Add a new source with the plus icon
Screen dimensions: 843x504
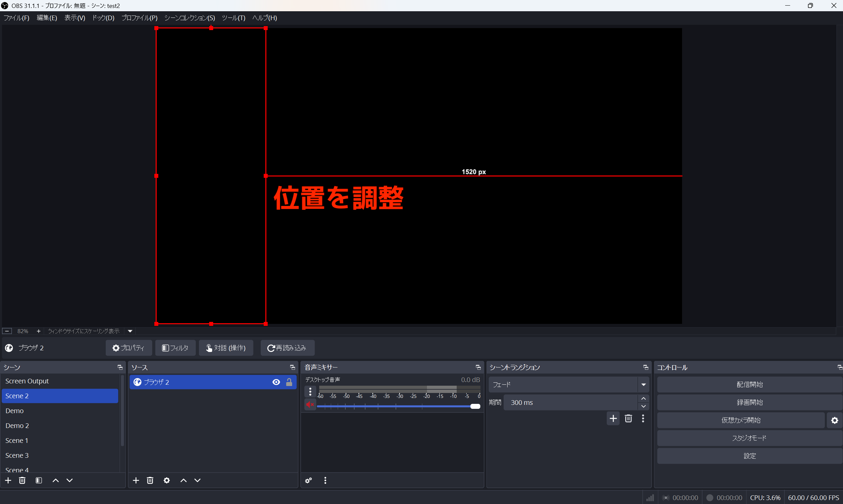point(136,480)
